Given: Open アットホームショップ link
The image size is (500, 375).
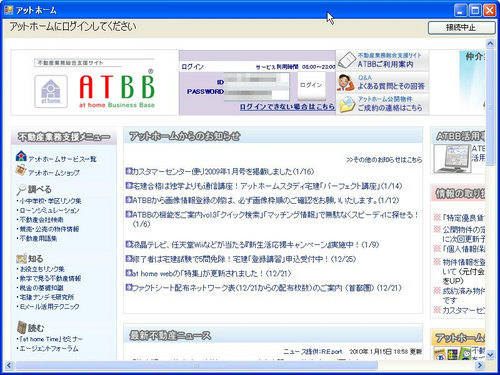Looking at the screenshot, I should point(54,173).
